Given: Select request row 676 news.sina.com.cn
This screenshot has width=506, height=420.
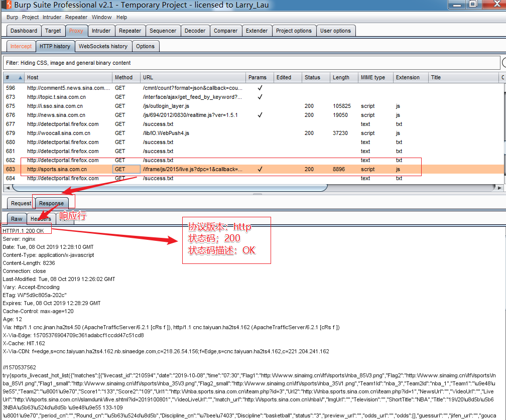Looking at the screenshot, I should coord(254,115).
